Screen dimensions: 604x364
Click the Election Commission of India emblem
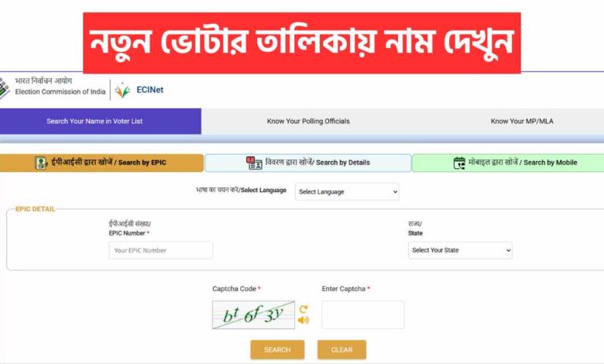pyautogui.click(x=4, y=88)
